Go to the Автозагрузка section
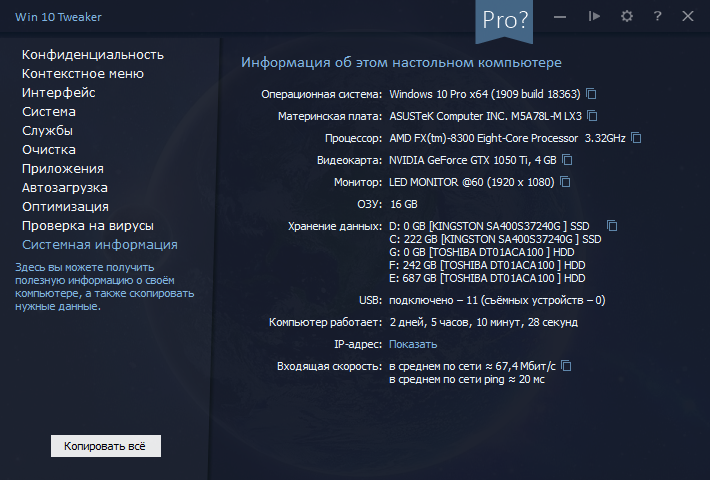Viewport: 710px width, 480px height. (65, 188)
